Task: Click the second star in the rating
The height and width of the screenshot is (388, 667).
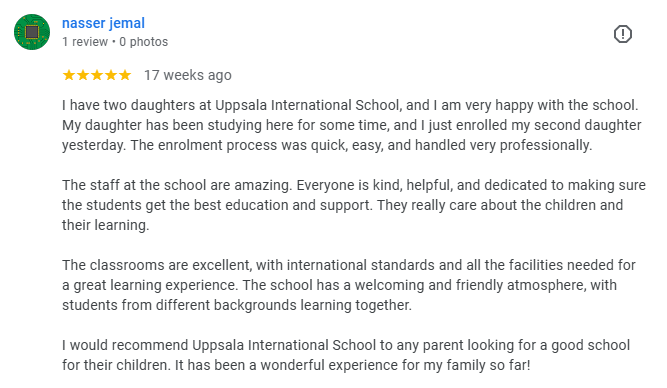Action: coord(83,75)
